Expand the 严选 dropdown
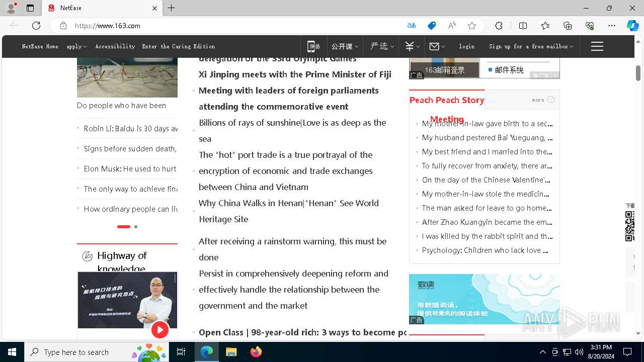644x362 pixels. (382, 46)
